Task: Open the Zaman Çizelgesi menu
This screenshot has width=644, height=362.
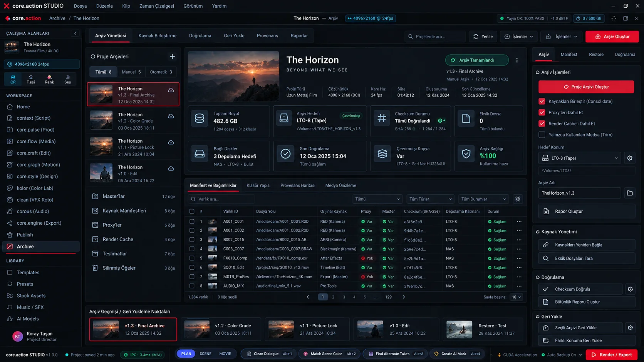Action: click(x=156, y=6)
